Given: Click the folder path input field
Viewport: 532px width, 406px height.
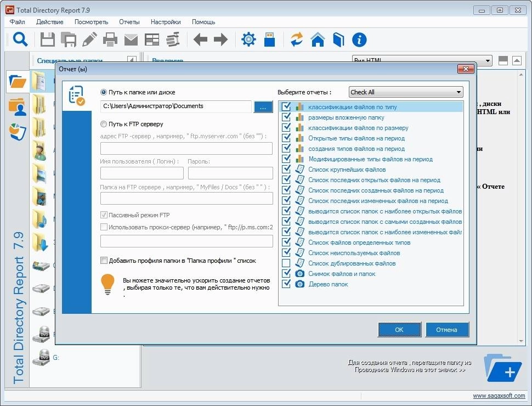Looking at the screenshot, I should coord(176,106).
